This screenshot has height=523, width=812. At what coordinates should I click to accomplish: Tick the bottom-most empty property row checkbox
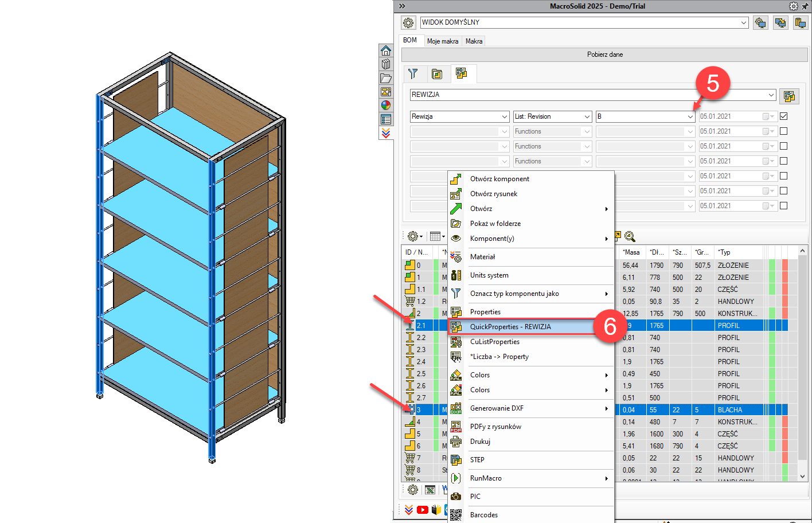784,206
